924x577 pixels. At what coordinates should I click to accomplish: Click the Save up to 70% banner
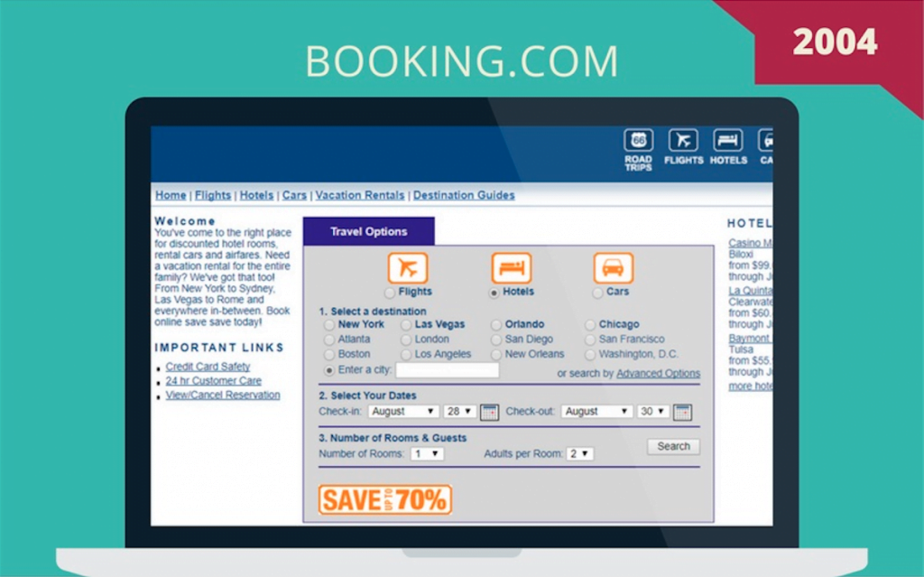coord(384,499)
